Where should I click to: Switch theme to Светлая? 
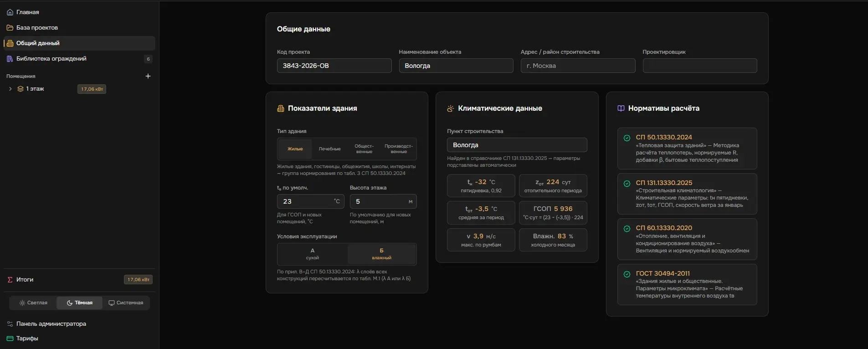[33, 303]
